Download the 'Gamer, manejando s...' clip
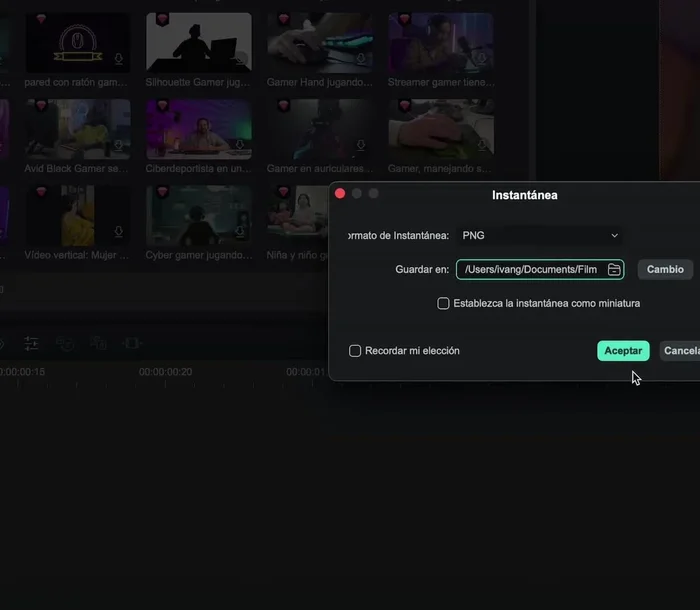This screenshot has height=610, width=700. coord(482,145)
